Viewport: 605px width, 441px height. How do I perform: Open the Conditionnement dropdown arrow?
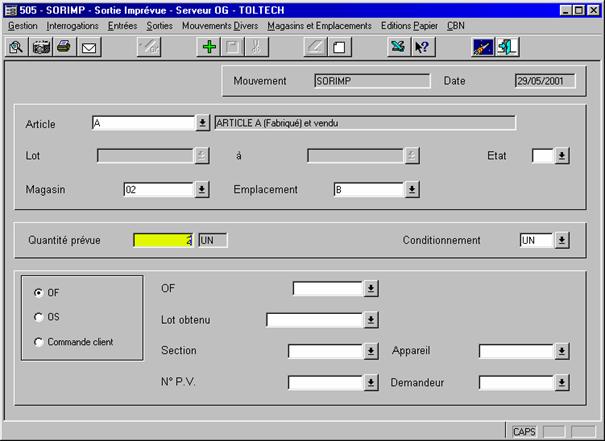pyautogui.click(x=561, y=240)
